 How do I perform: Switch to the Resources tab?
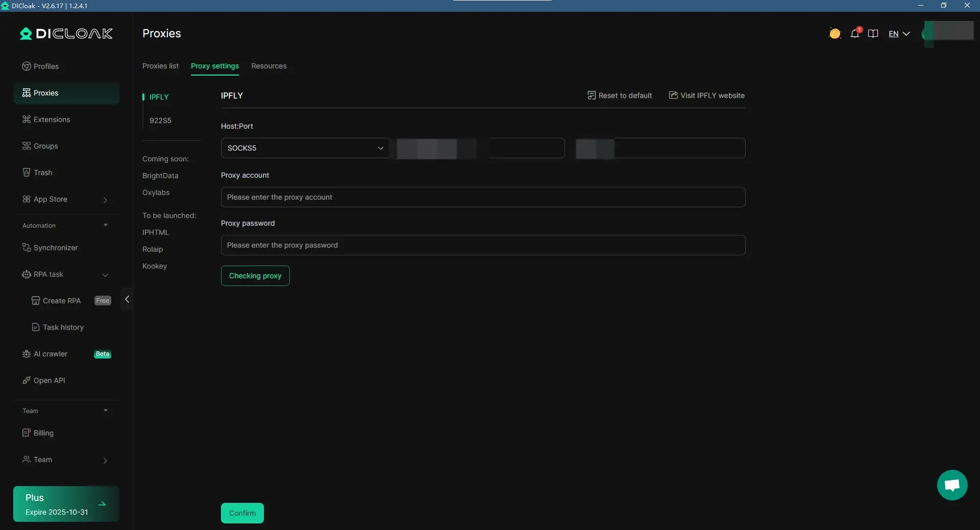[x=268, y=66]
